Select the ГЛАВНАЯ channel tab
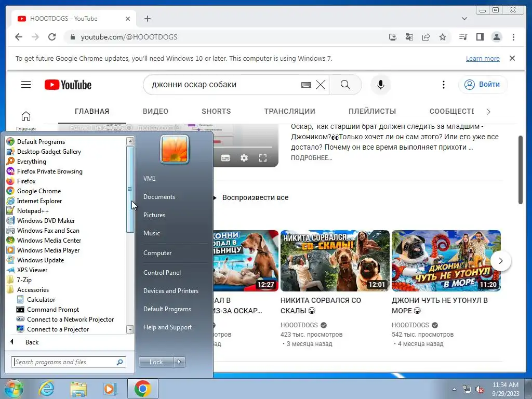The image size is (532, 399). (92, 111)
